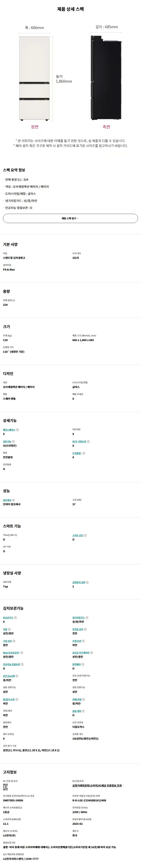The width and height of the screenshot is (141, 868).
Task: Open tooltip icon for 컴프레서
Action: click(14, 500)
